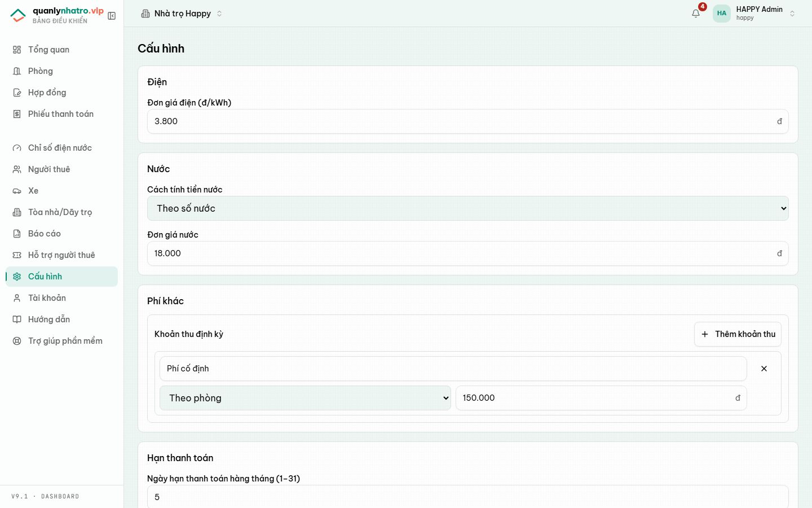
Task: Click the Tòa nhà/Dãy trọ building icon
Action: (17, 212)
